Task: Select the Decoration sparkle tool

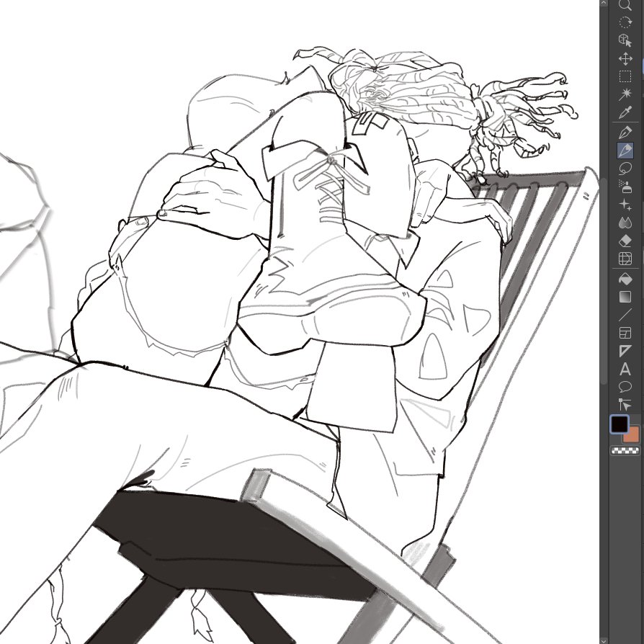Action: [x=625, y=205]
